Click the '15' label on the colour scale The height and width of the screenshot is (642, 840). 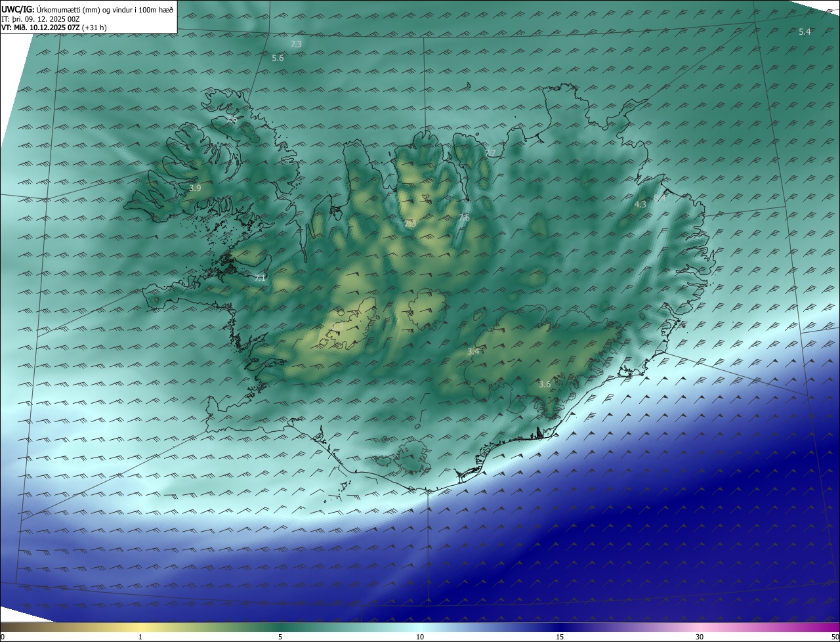[560, 637]
